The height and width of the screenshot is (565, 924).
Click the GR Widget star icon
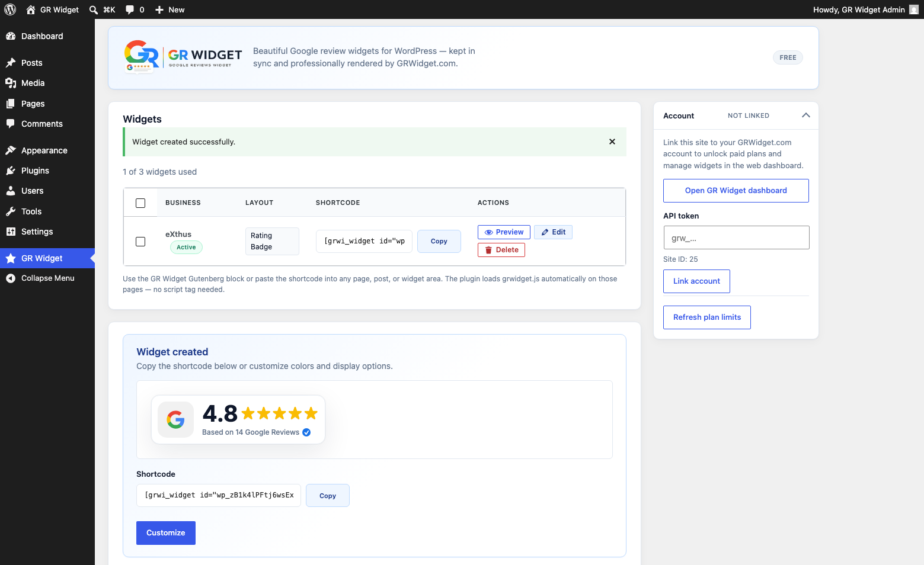pos(11,258)
